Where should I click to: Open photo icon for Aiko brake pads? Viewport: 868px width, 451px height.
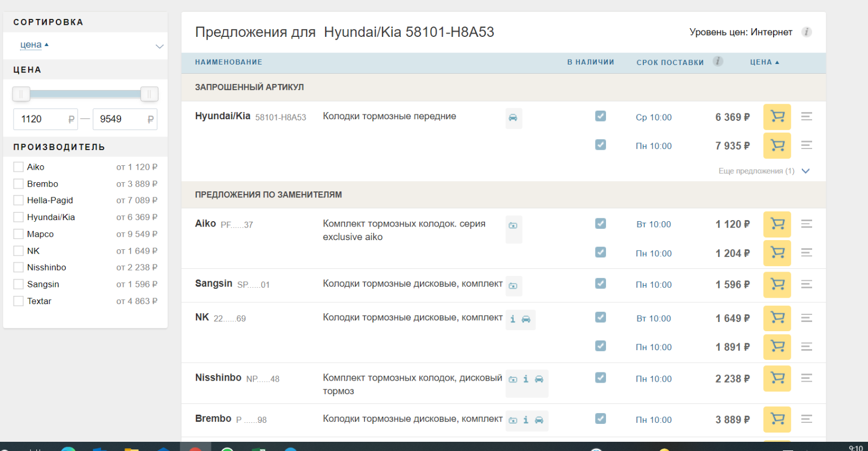coord(513,225)
